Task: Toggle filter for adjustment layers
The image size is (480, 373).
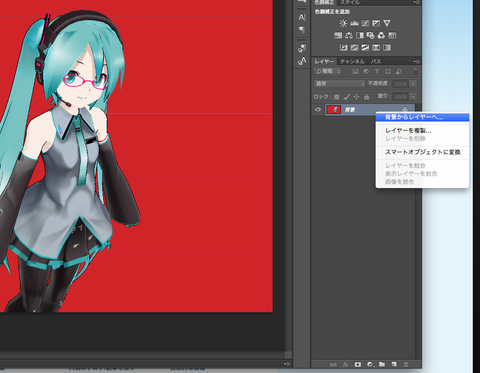Action: pyautogui.click(x=366, y=71)
